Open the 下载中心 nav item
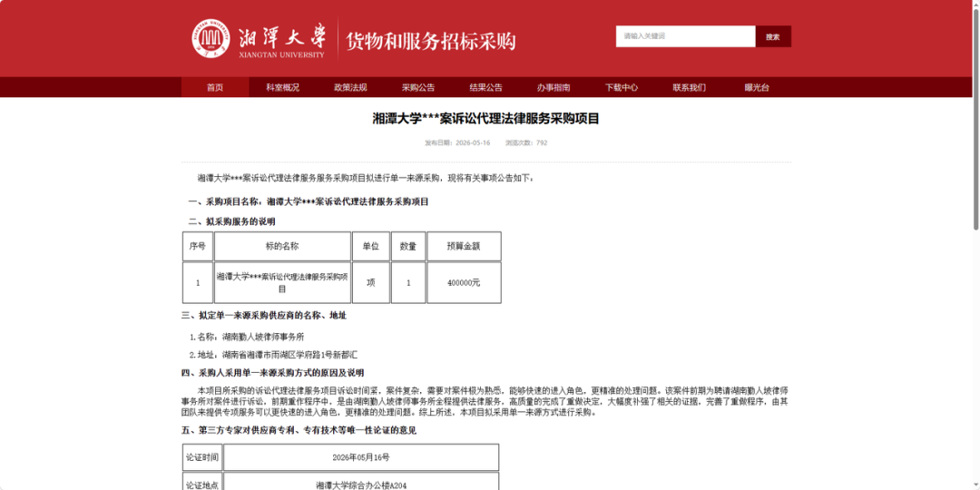980x490 pixels. point(622,87)
